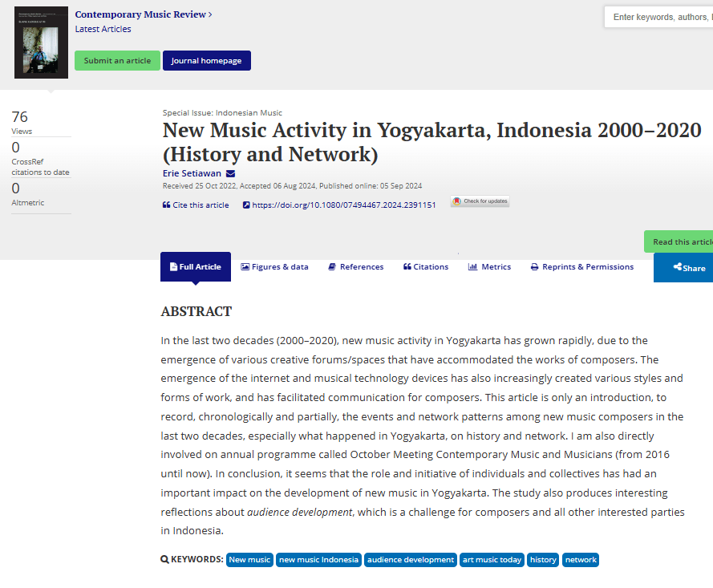Open the Share button

point(688,268)
